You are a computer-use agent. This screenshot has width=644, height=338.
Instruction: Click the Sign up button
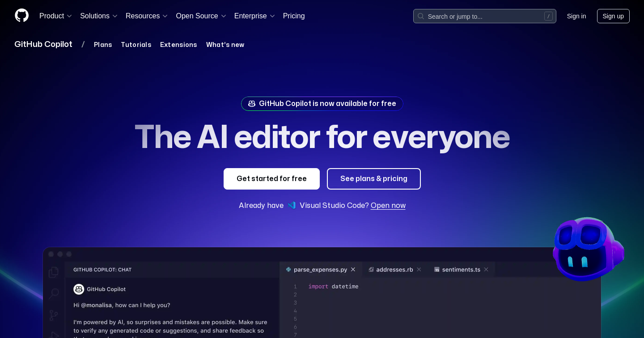(x=613, y=16)
